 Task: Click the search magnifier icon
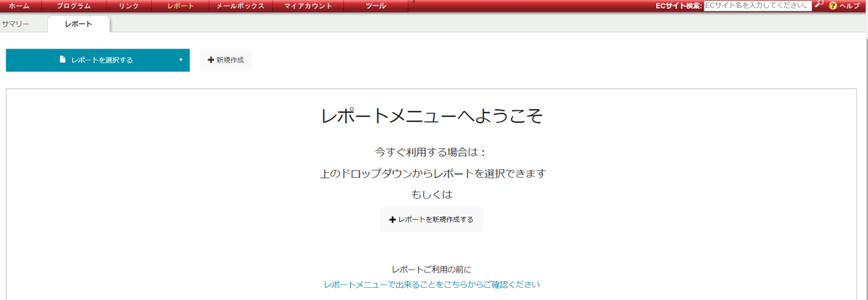pos(819,5)
